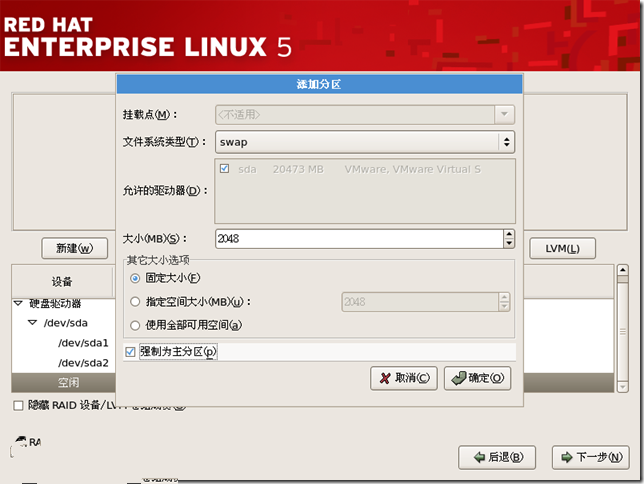Select the 使用全部可用空间 radio option
Image resolution: width=644 pixels, height=484 pixels.
[136, 324]
